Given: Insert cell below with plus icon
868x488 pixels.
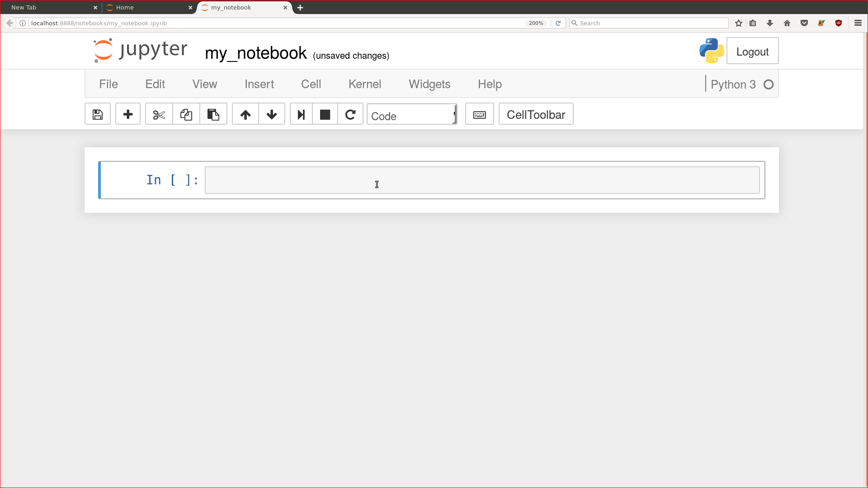Looking at the screenshot, I should [x=128, y=114].
